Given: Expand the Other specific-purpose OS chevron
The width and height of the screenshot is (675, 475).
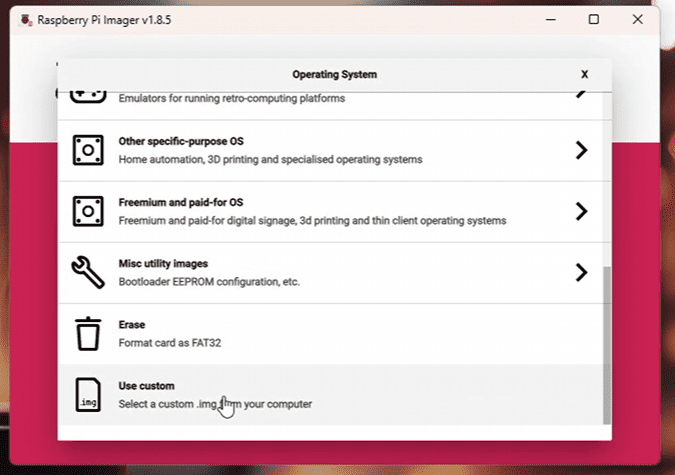Looking at the screenshot, I should coord(580,150).
